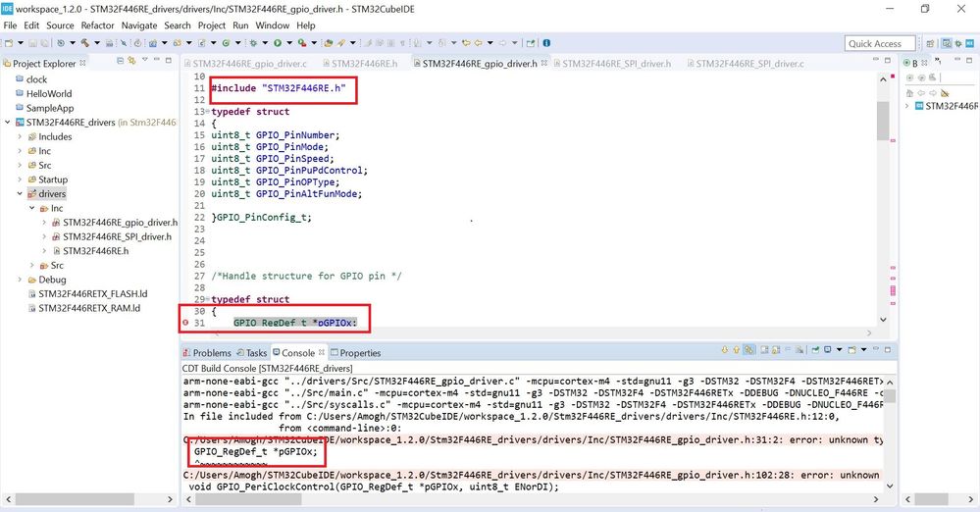
Task: Minimize the Project Explorer panel
Action: 156,60
